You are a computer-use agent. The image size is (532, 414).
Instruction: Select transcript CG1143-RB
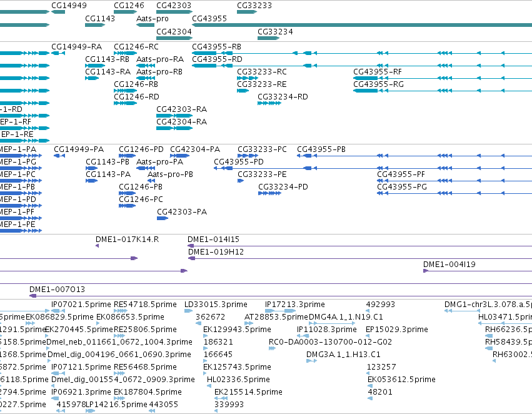[x=108, y=59]
